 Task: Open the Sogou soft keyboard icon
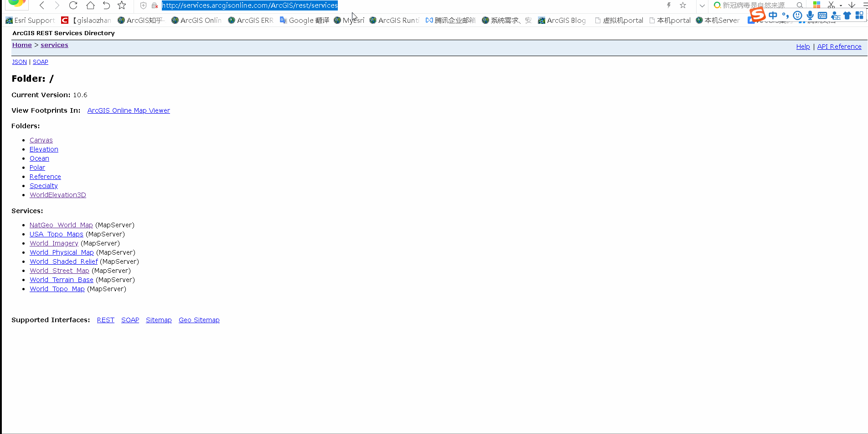click(822, 16)
